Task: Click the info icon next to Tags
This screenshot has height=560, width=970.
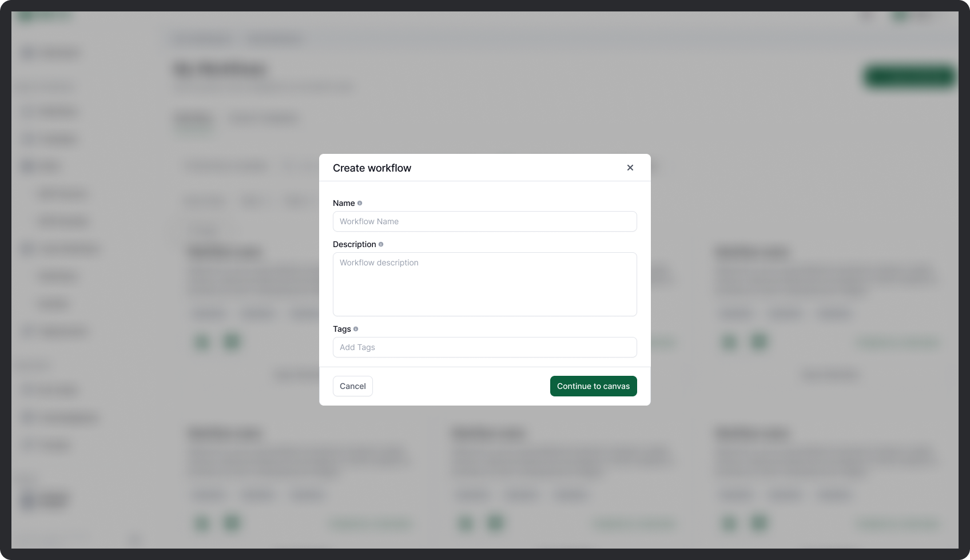Action: coord(356,329)
